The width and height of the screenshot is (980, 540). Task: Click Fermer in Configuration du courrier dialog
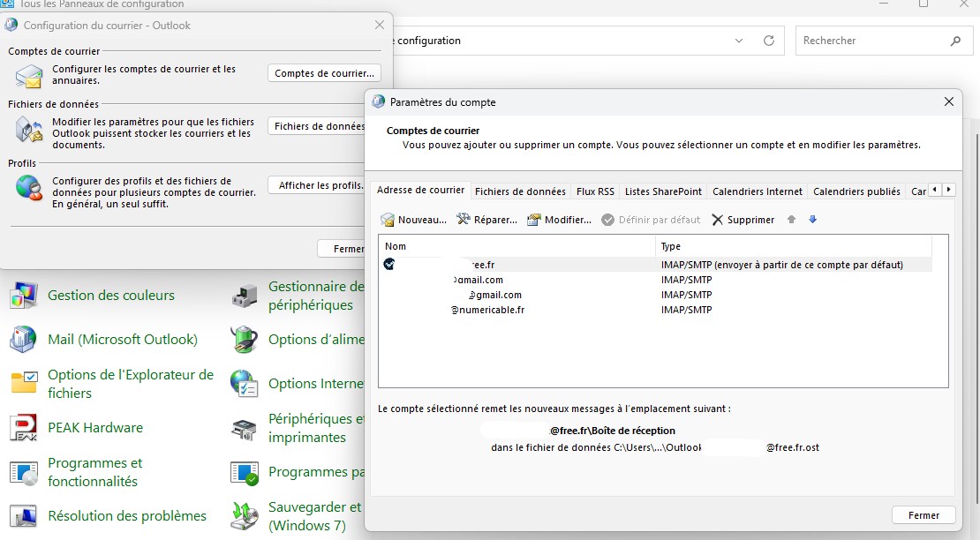coord(342,249)
